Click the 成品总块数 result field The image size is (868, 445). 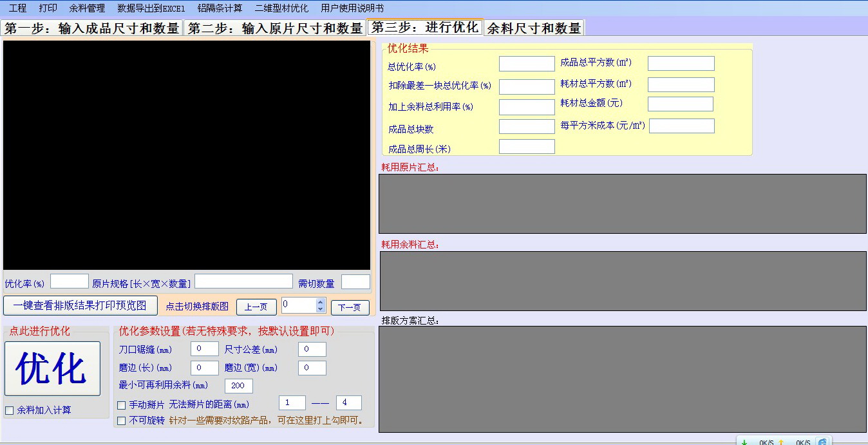click(527, 126)
